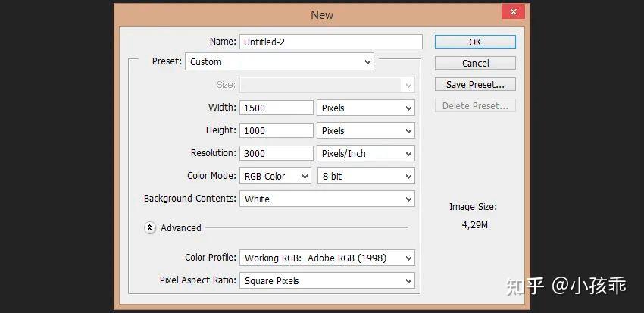Open the Background Contents White dropdown
This screenshot has height=313, width=644.
(327, 199)
